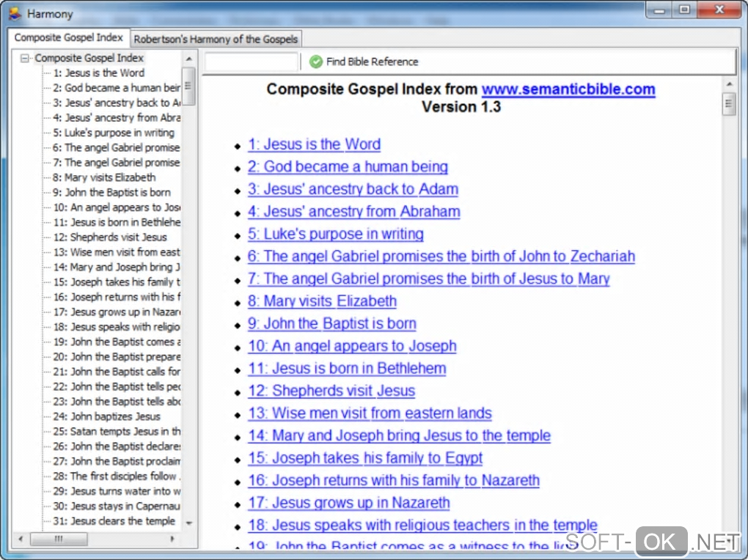Select tree item 31: Jesus clears the temple
748x560 pixels.
pyautogui.click(x=114, y=521)
